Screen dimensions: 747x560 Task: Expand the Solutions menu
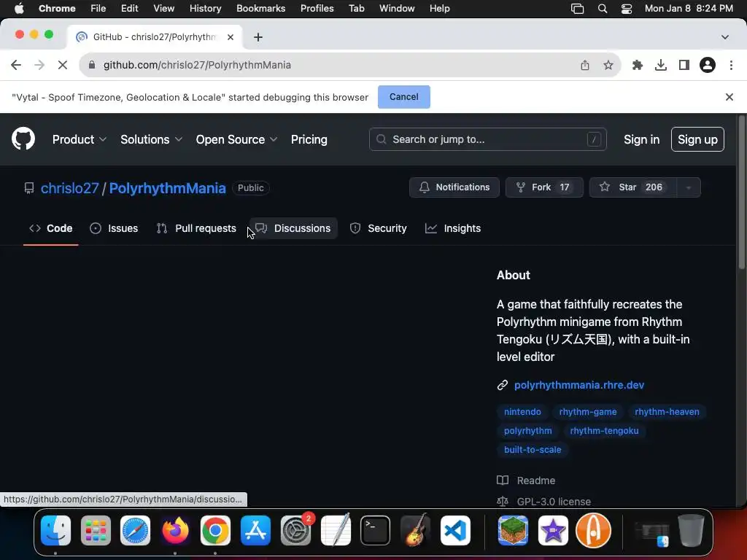(x=151, y=139)
